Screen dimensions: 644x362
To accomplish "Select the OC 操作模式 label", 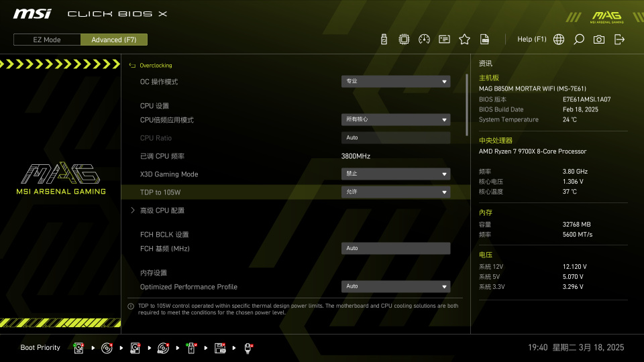I will [158, 82].
